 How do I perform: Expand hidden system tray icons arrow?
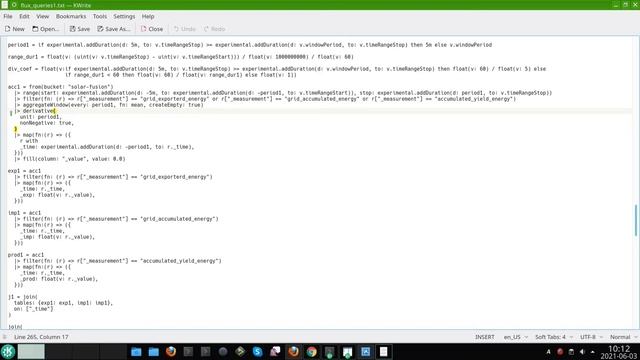coord(593,351)
